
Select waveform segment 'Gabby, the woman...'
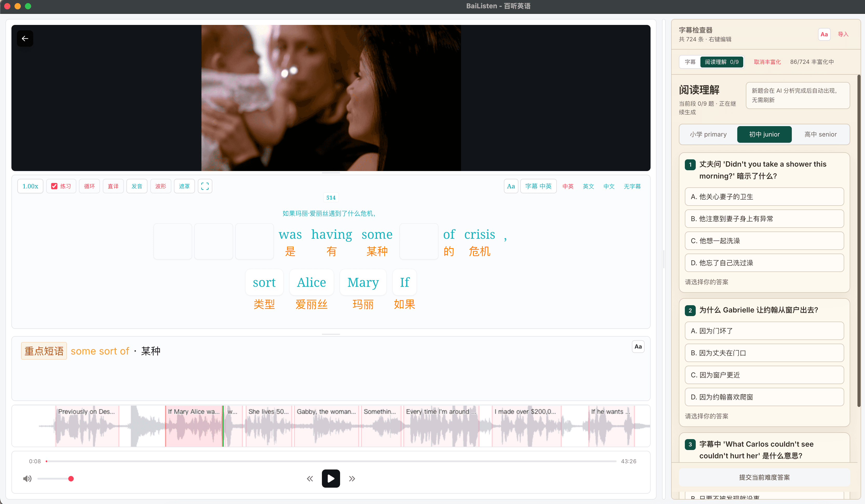pyautogui.click(x=327, y=426)
